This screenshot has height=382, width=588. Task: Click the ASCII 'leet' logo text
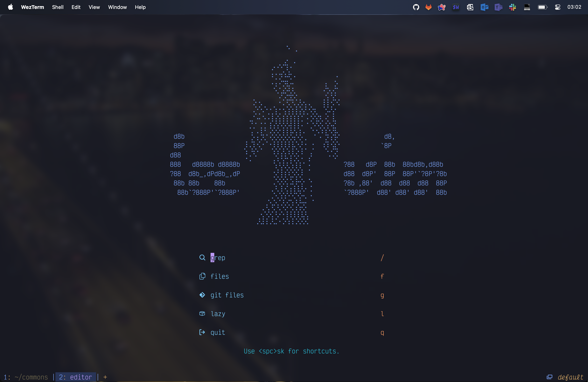tap(205, 164)
